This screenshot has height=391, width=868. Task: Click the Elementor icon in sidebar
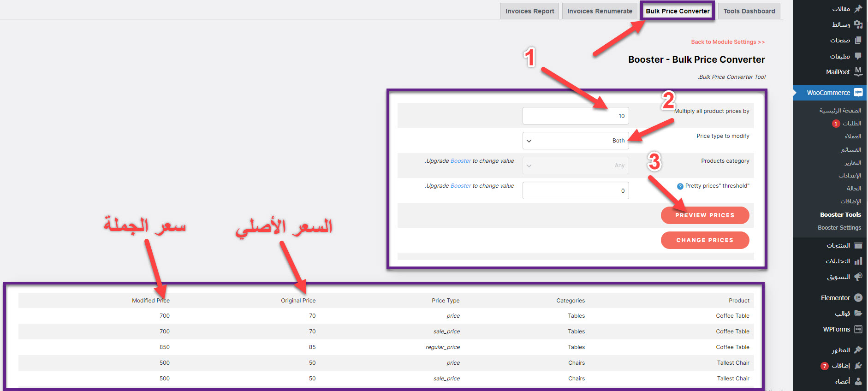click(x=858, y=298)
